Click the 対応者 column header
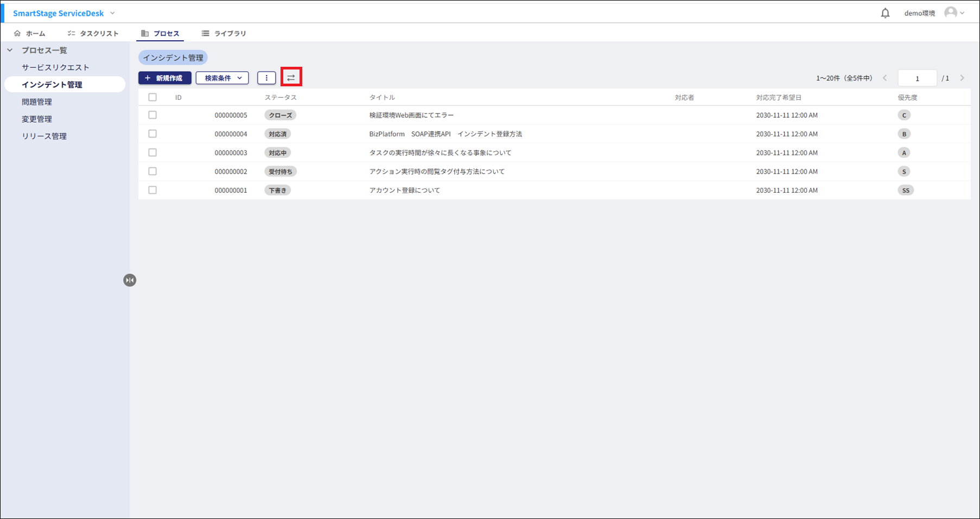This screenshot has height=519, width=980. (684, 98)
